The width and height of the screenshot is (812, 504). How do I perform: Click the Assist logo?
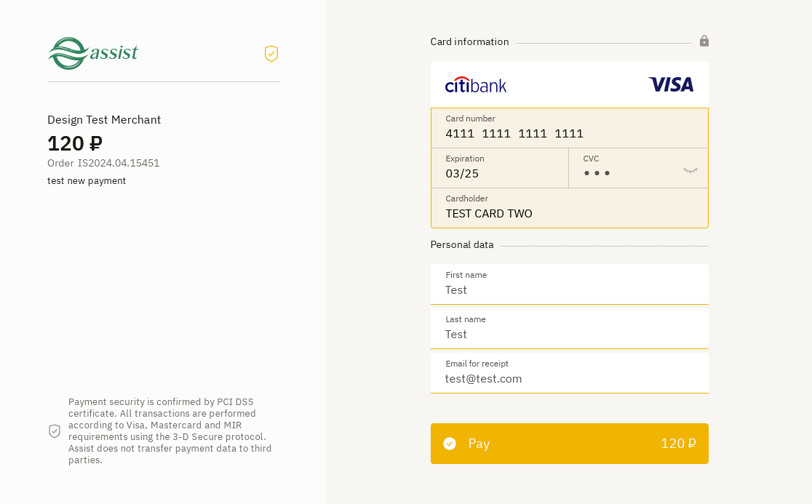pos(93,53)
